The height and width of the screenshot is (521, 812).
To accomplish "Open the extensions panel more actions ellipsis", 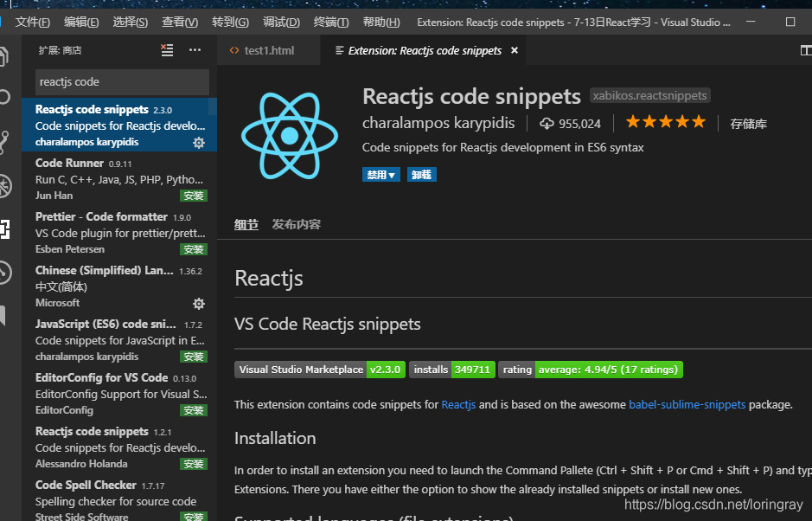I will [195, 50].
